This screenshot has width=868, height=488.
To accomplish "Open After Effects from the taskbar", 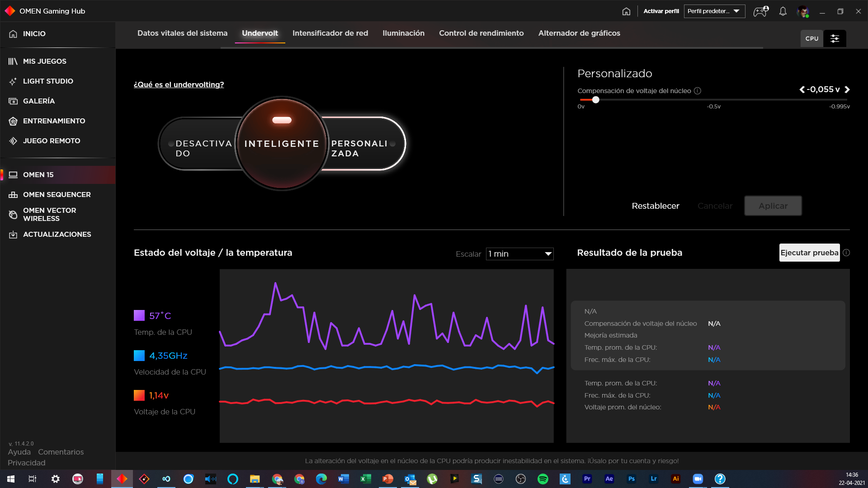I will pos(609,479).
